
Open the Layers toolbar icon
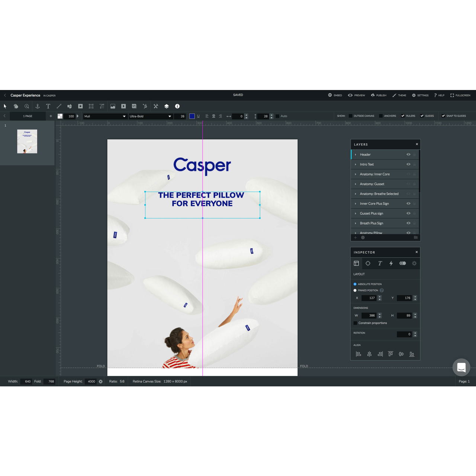coord(166,106)
